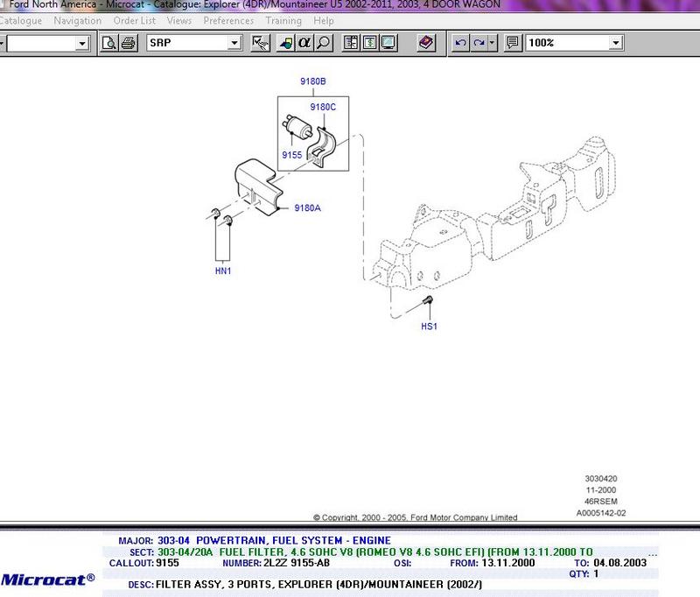
Task: Expand the history arrow beside redo
Action: pos(492,43)
